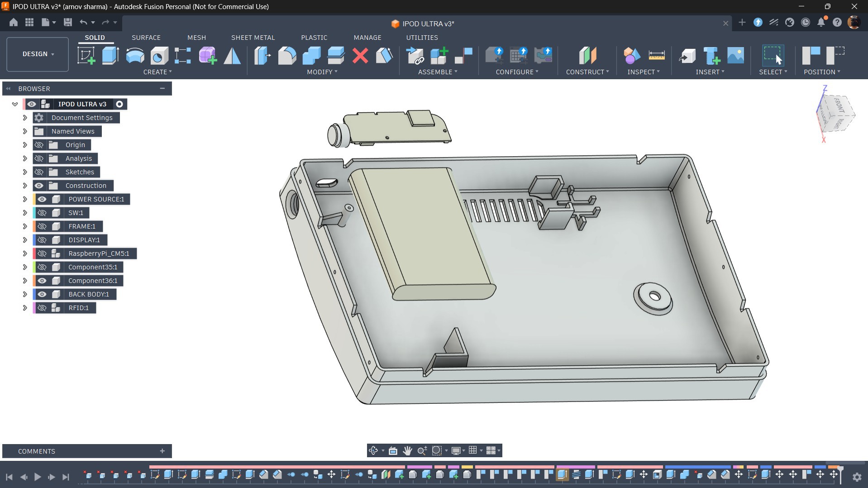Expand the Sketches folder
Screen dimensions: 868x488
pos(25,172)
